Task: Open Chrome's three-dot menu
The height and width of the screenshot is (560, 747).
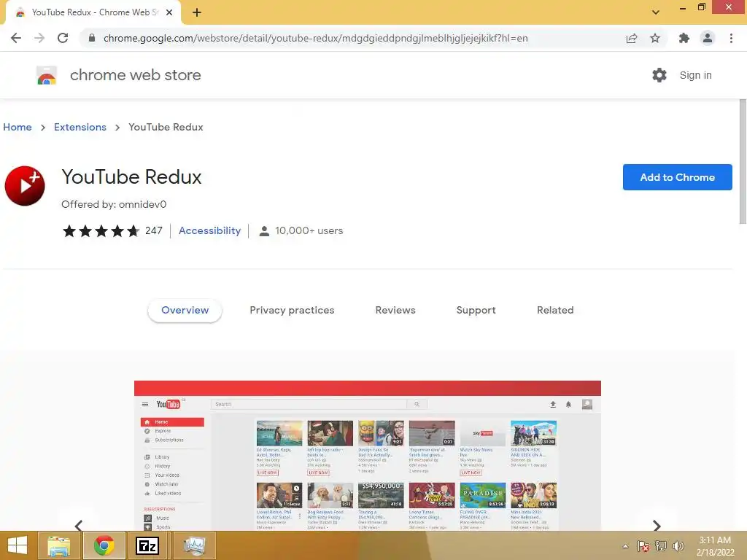Action: [x=731, y=38]
